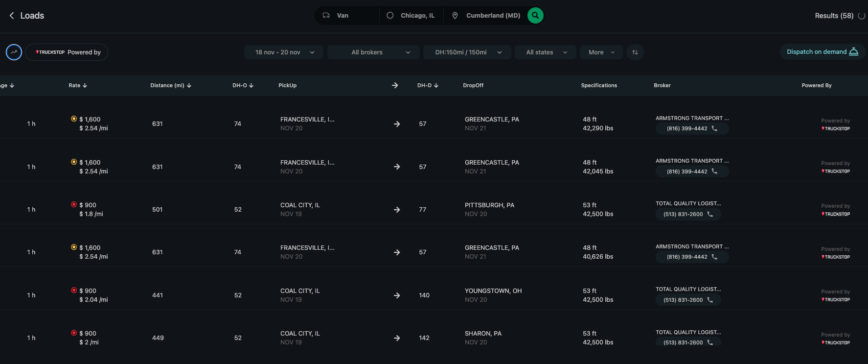This screenshot has width=868, height=364.
Task: Open the date range 18 nov - 20 nov dropdown
Action: click(x=284, y=52)
